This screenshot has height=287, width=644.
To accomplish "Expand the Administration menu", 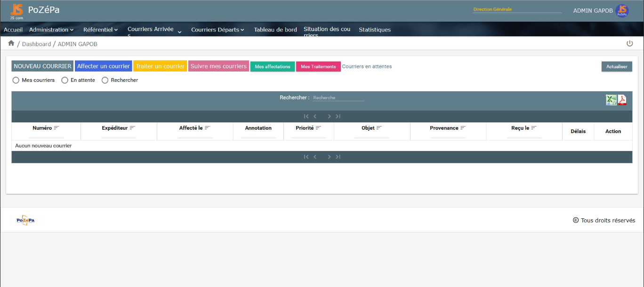I will [x=51, y=30].
